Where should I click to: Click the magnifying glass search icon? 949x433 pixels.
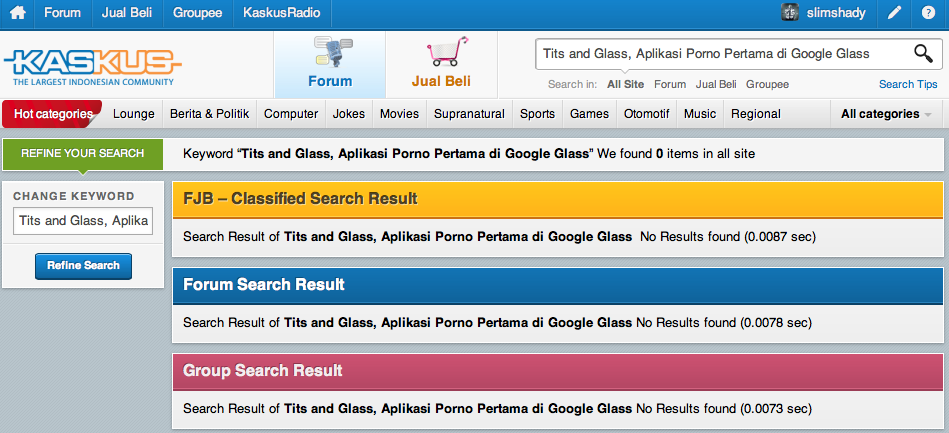pyautogui.click(x=923, y=54)
